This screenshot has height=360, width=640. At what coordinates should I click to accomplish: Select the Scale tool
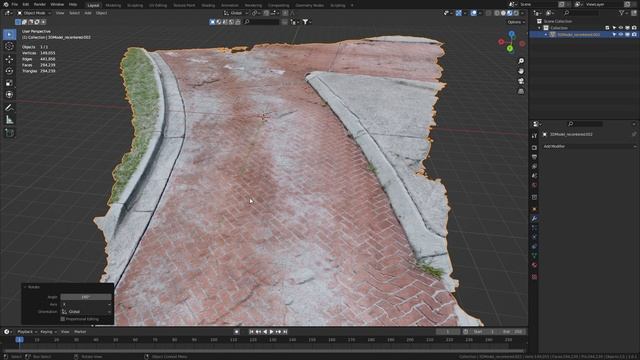pos(9,83)
